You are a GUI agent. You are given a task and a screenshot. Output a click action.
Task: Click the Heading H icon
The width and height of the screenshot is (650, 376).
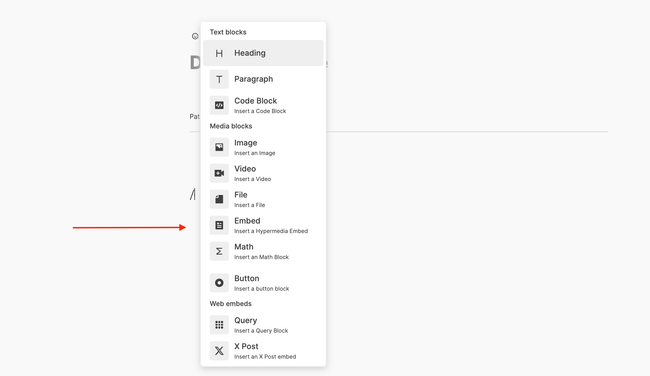[219, 53]
